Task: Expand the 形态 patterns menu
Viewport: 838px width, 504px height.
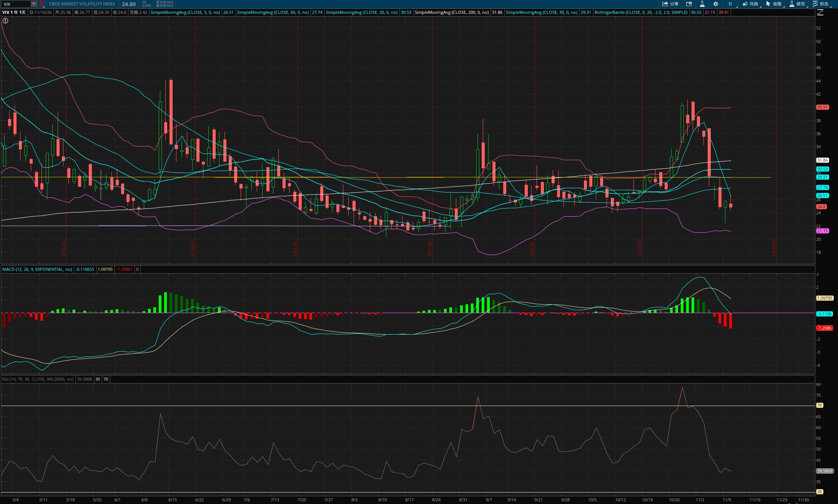Action: (x=821, y=4)
